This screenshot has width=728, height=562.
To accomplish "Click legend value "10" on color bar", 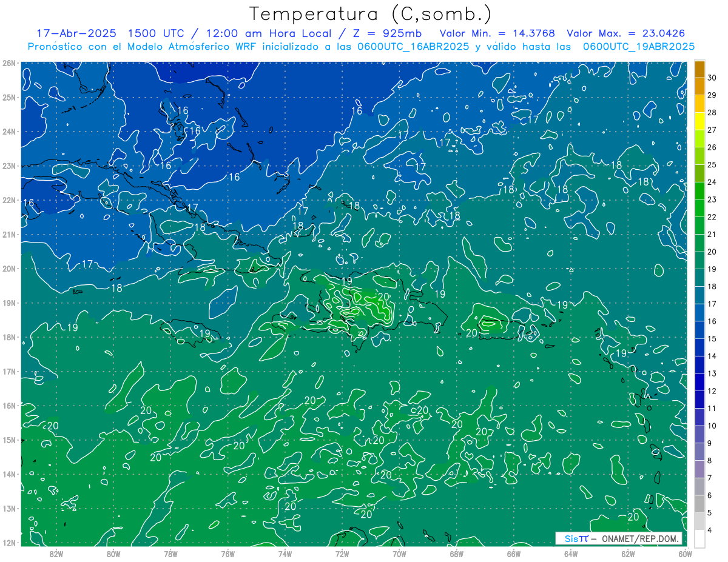I will 712,426.
